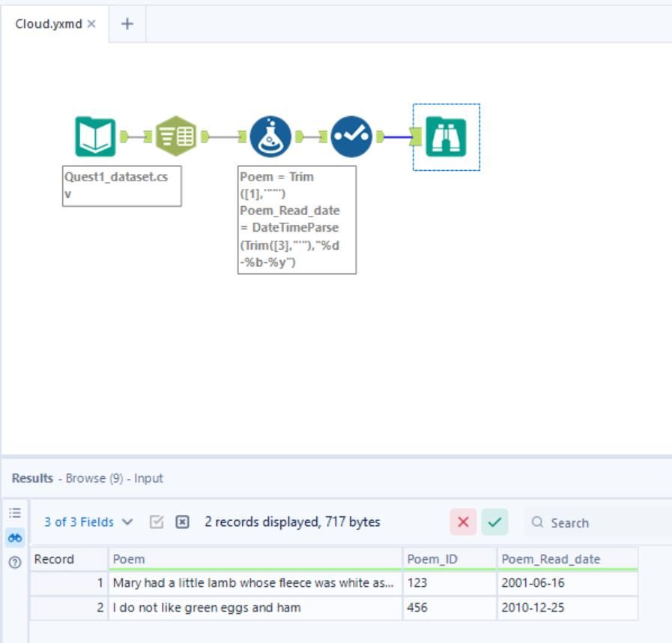The height and width of the screenshot is (643, 672).
Task: Click the green checkmark apply button
Action: [x=494, y=522]
